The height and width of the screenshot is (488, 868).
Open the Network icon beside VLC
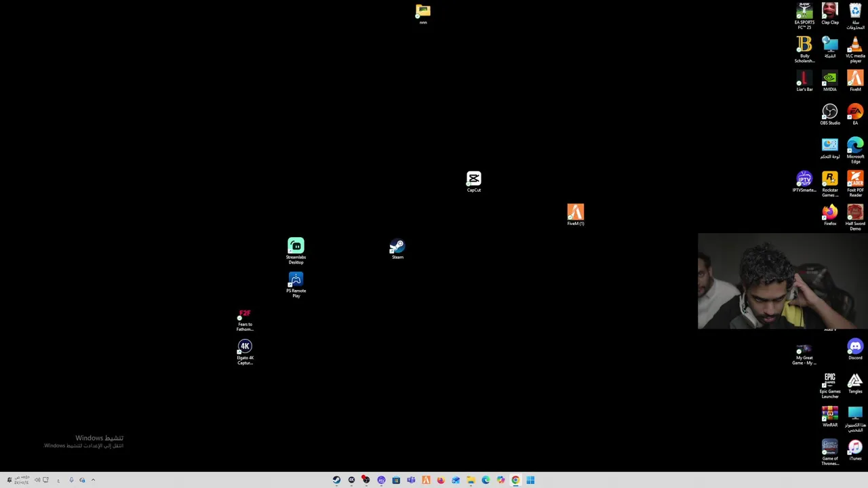(830, 47)
